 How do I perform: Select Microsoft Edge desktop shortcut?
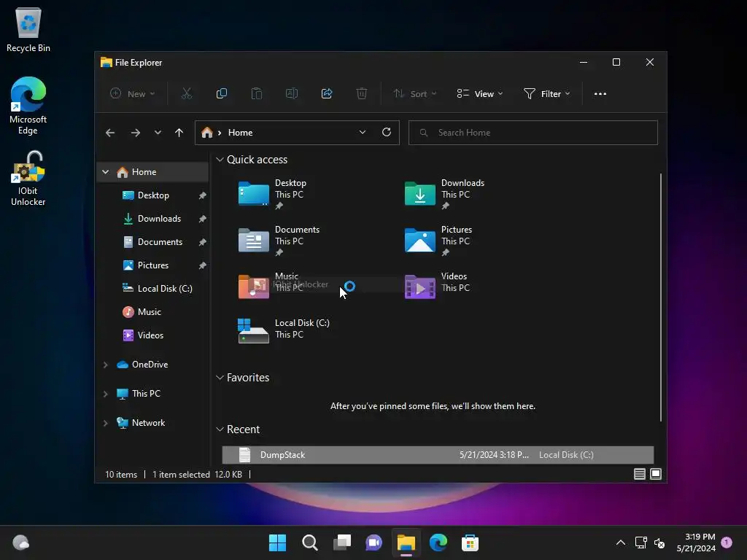(28, 106)
